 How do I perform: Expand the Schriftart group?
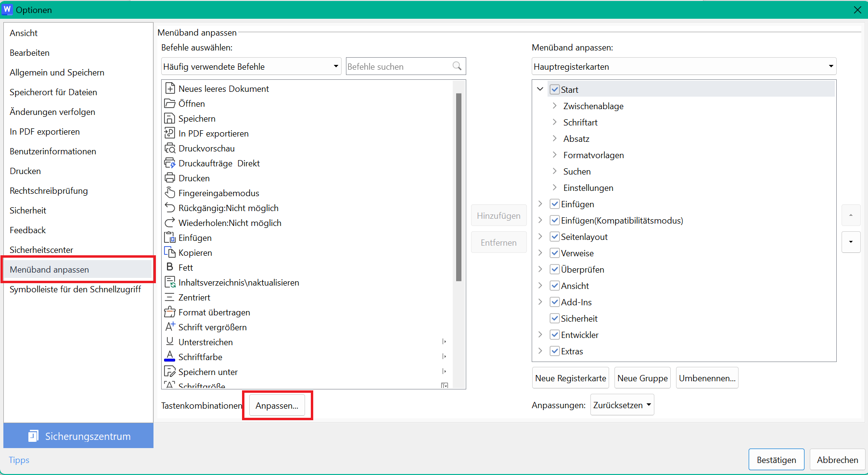[554, 123]
